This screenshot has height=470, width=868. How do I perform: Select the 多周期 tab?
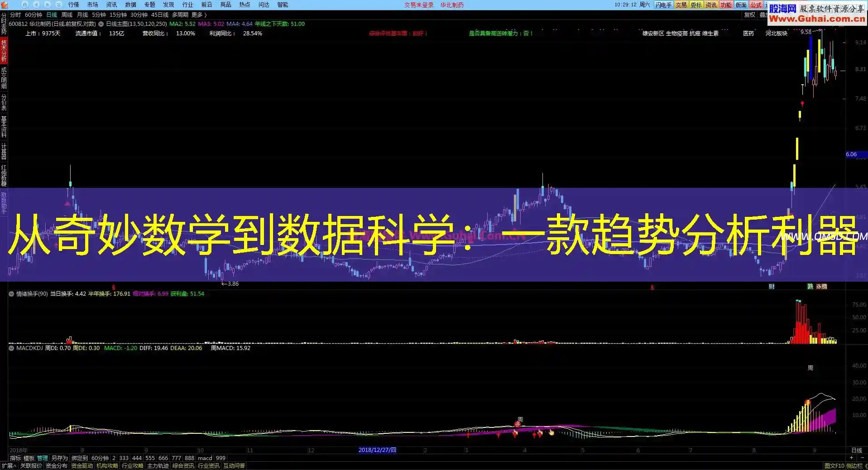(x=180, y=15)
